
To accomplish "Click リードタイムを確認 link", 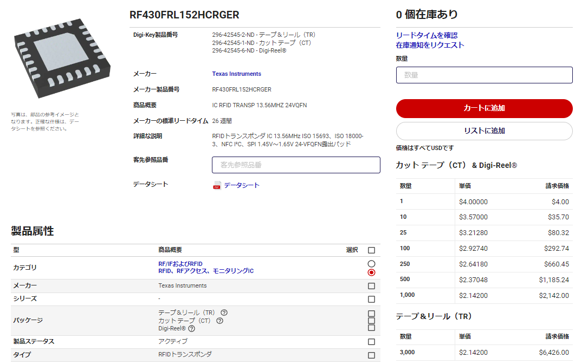I will tap(427, 35).
